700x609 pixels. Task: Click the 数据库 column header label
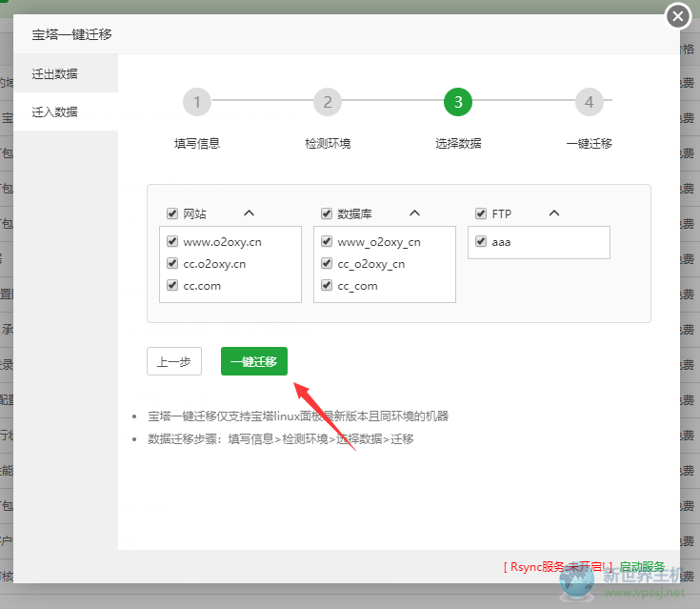(x=354, y=213)
